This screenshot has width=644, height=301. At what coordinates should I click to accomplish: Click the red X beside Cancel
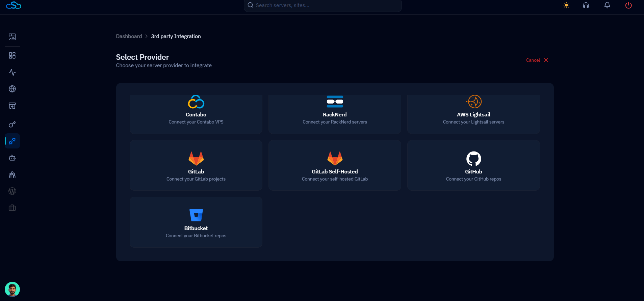(546, 60)
